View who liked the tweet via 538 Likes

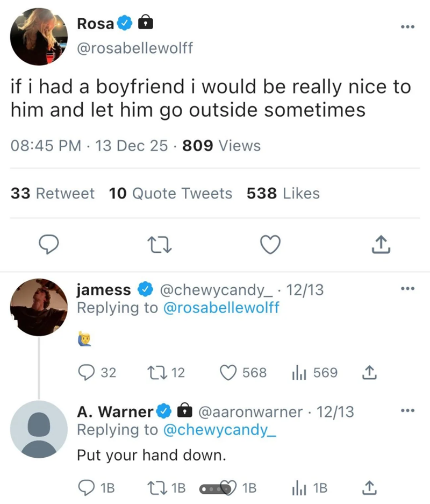[282, 194]
